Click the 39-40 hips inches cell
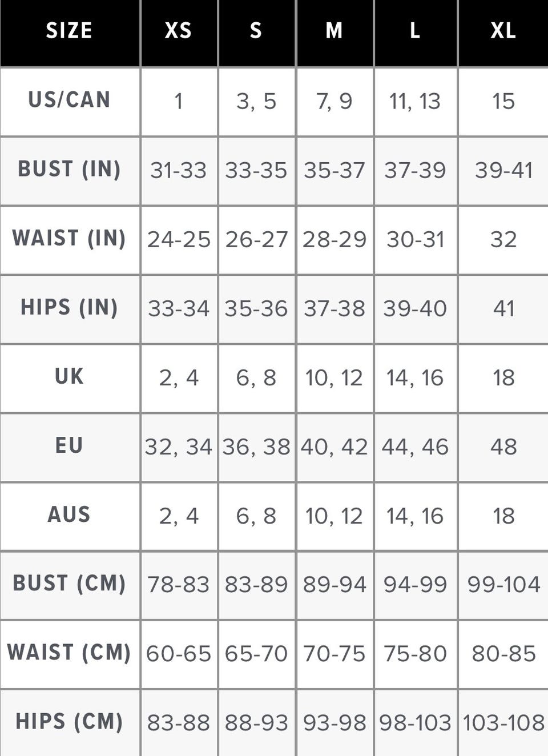Screen dimensions: 548x756 415,308
